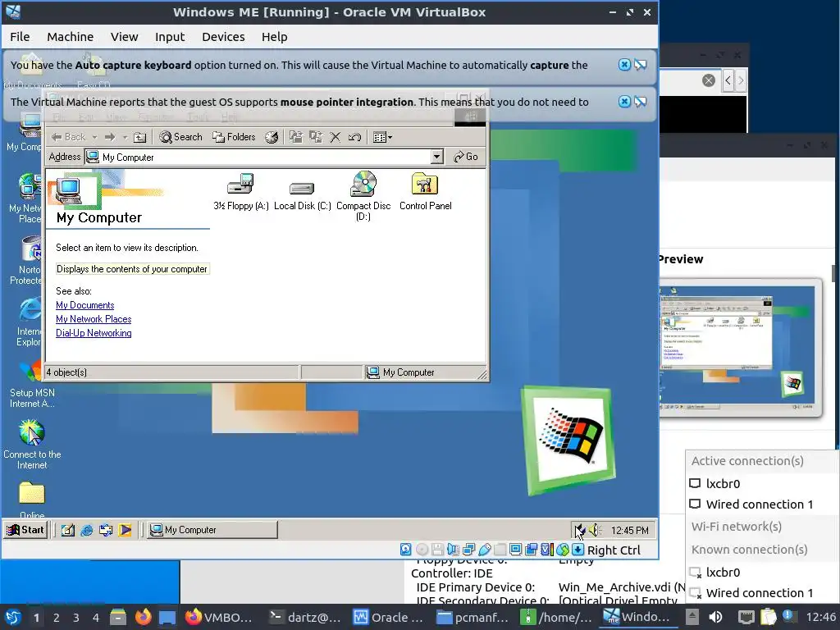Screen dimensions: 840x630
Task: Launch Outlook Express from quick launch
Action: [x=106, y=531]
